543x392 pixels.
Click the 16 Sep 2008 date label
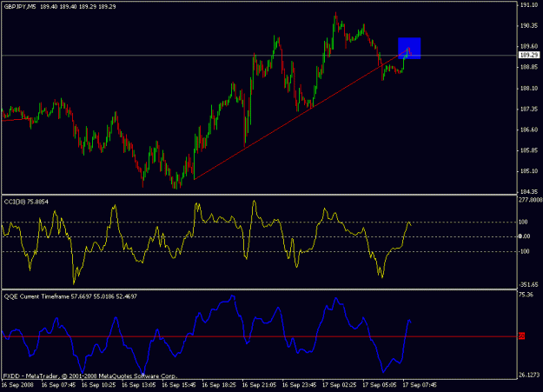(x=17, y=385)
